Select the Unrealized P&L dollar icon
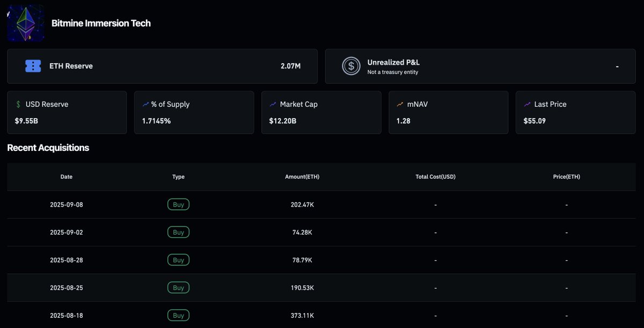644x328 pixels. coord(351,66)
